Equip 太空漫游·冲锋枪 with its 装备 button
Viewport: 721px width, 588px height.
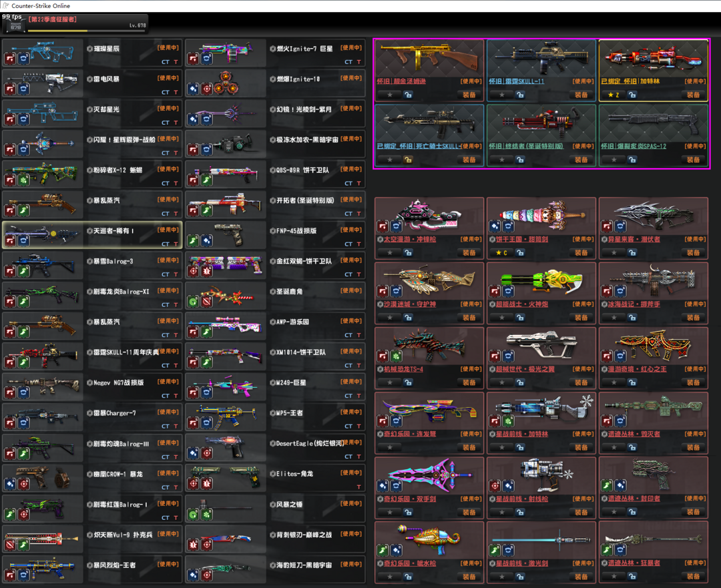pos(469,253)
